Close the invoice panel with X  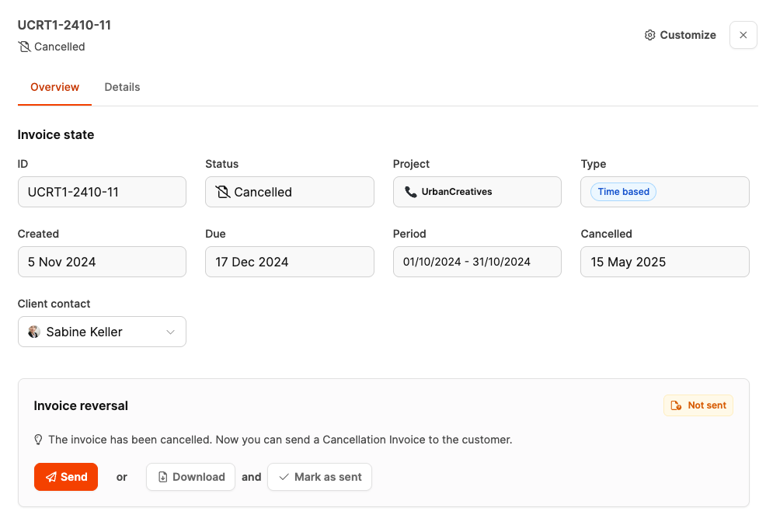coord(743,35)
